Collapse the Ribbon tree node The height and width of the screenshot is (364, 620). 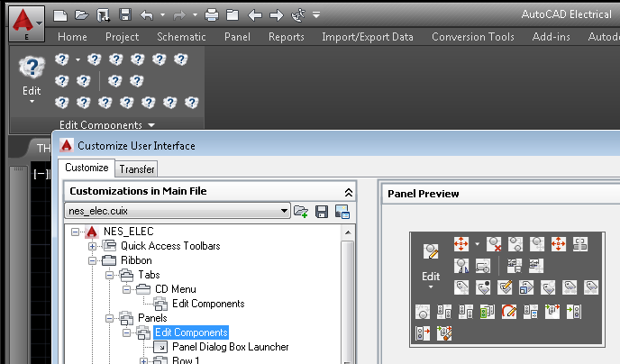[x=92, y=261]
